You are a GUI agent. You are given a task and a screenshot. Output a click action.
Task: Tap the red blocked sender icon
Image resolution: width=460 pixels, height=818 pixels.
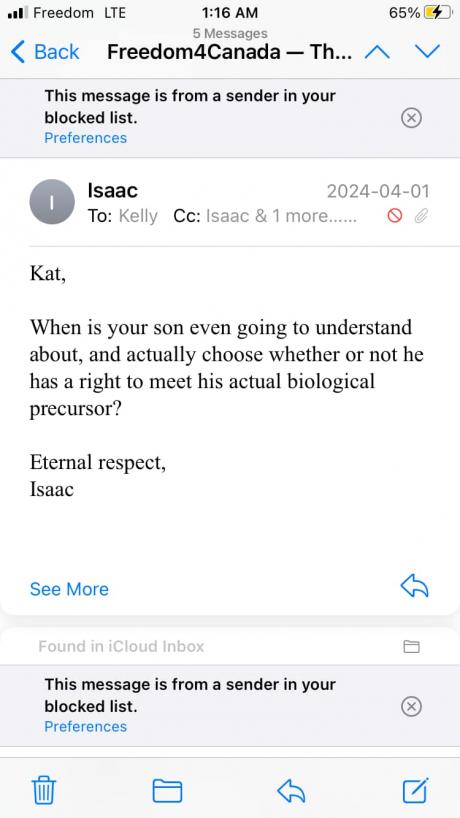[x=395, y=216]
